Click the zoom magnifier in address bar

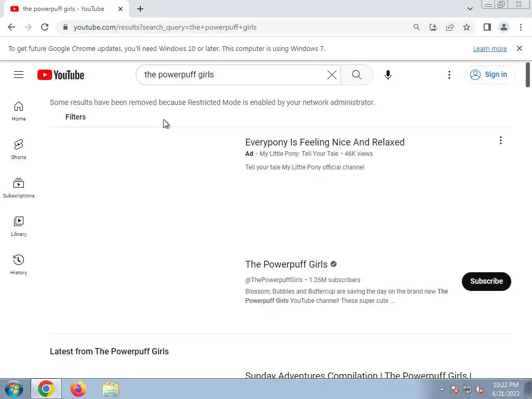416,27
